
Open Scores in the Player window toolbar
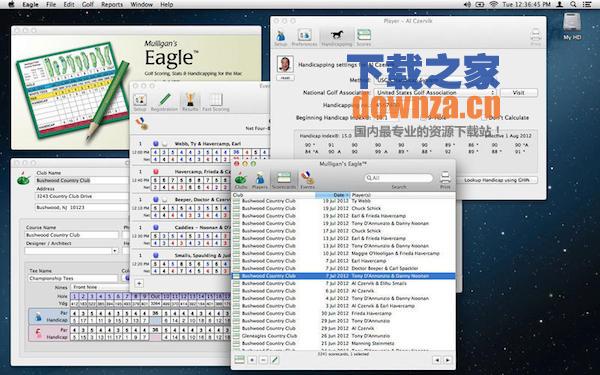click(x=364, y=38)
